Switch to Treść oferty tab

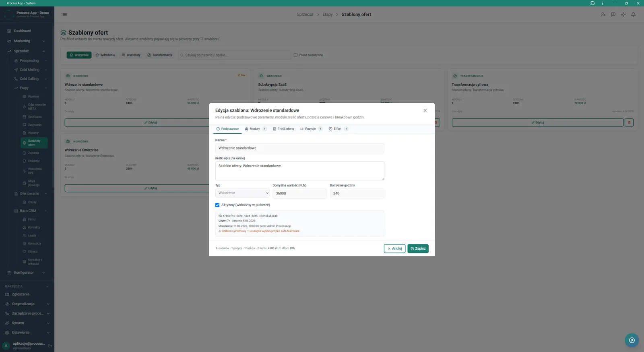(x=284, y=129)
